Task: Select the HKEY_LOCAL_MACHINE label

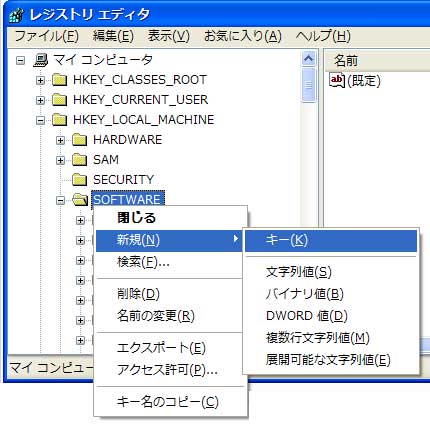Action: coord(143,120)
